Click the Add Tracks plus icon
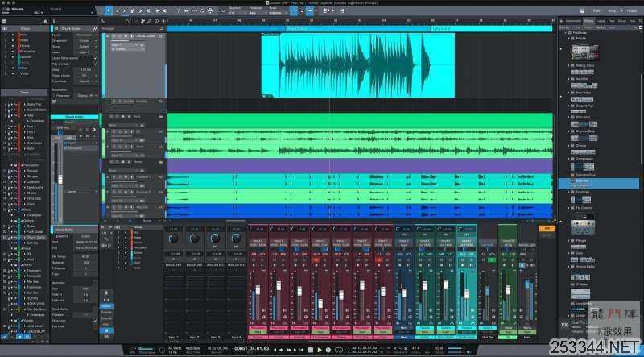The height and width of the screenshot is (357, 644). pos(164,21)
